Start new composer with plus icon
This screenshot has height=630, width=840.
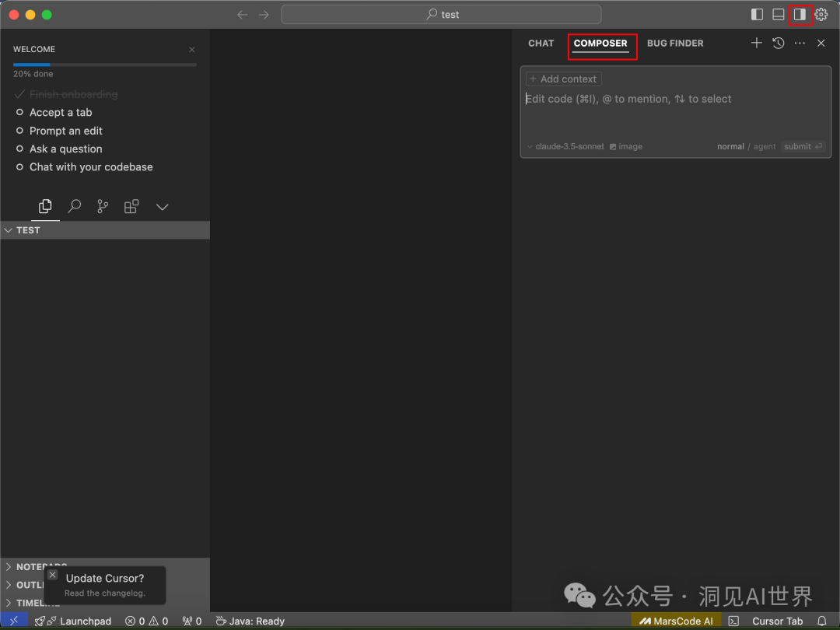[x=756, y=44]
